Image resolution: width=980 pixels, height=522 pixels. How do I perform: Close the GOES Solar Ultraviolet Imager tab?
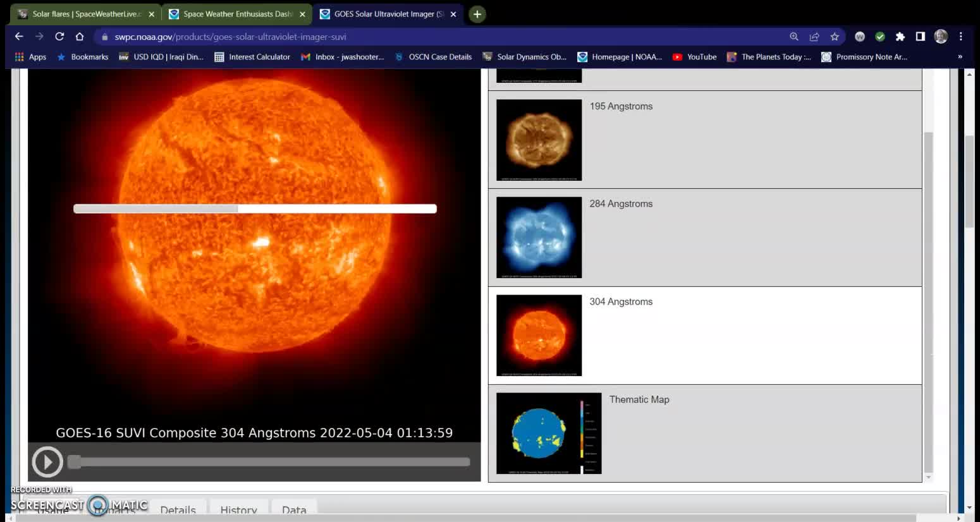click(x=453, y=14)
